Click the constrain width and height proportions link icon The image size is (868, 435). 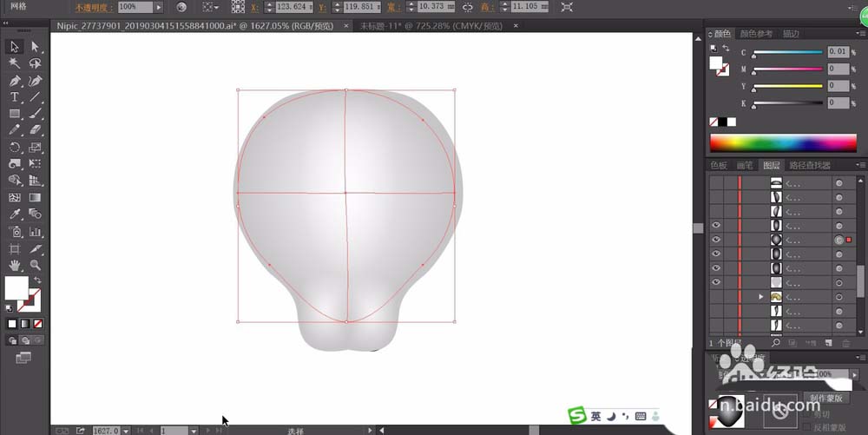(x=468, y=7)
